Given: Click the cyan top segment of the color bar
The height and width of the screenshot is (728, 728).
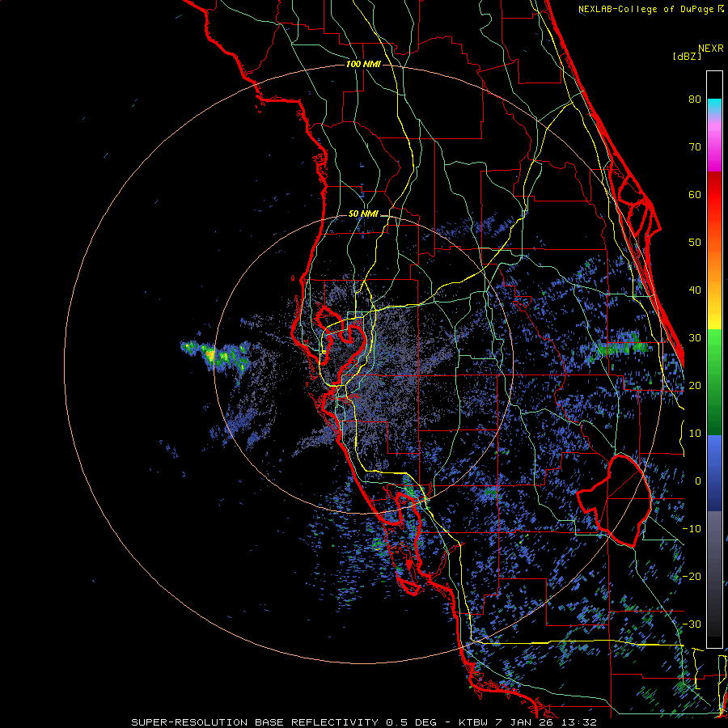Looking at the screenshot, I should click(x=714, y=107).
